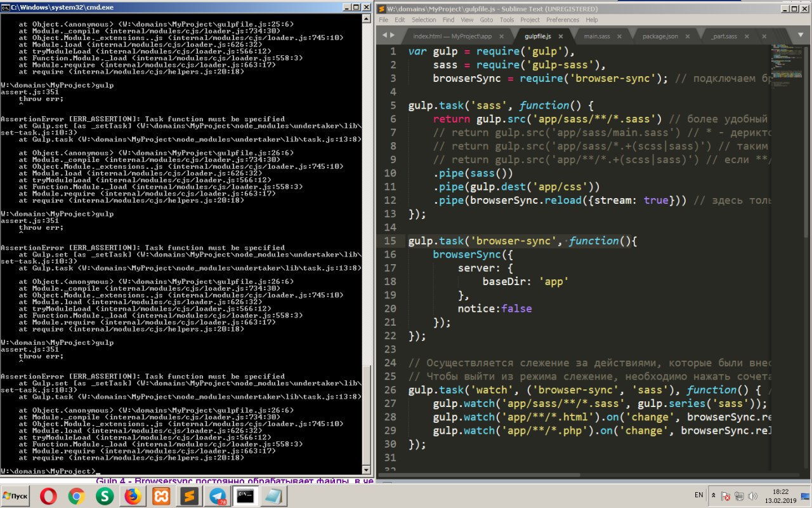Viewport: 812px width, 508px height.
Task: Click the volume speaker tray icon
Action: [x=753, y=496]
